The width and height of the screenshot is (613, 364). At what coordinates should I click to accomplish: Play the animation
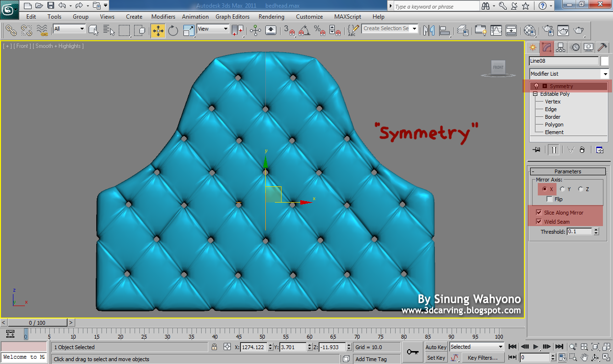[536, 347]
